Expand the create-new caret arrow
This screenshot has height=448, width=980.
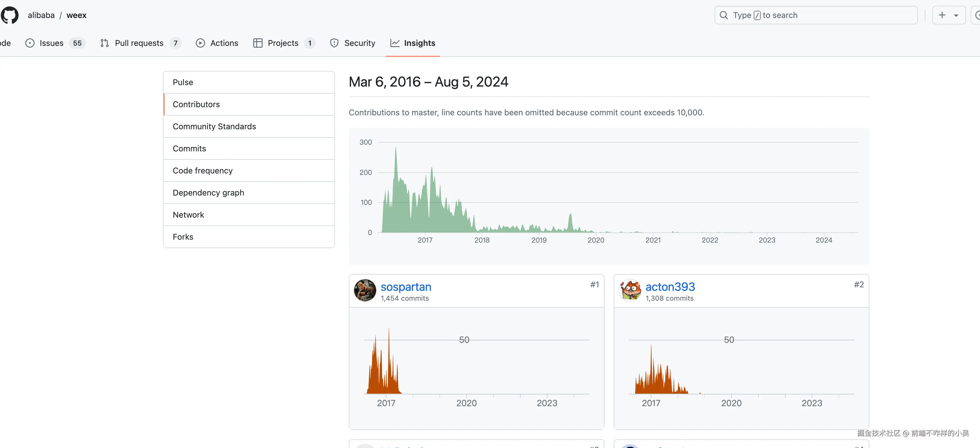[956, 16]
